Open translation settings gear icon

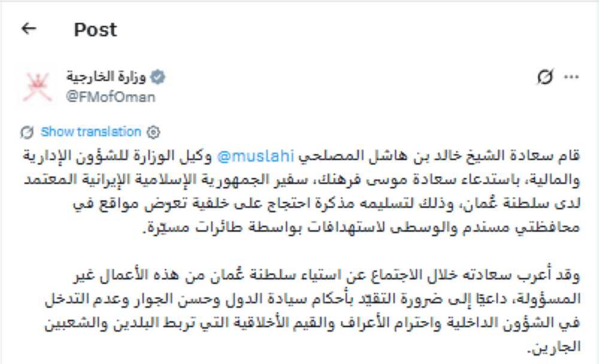[x=153, y=132]
